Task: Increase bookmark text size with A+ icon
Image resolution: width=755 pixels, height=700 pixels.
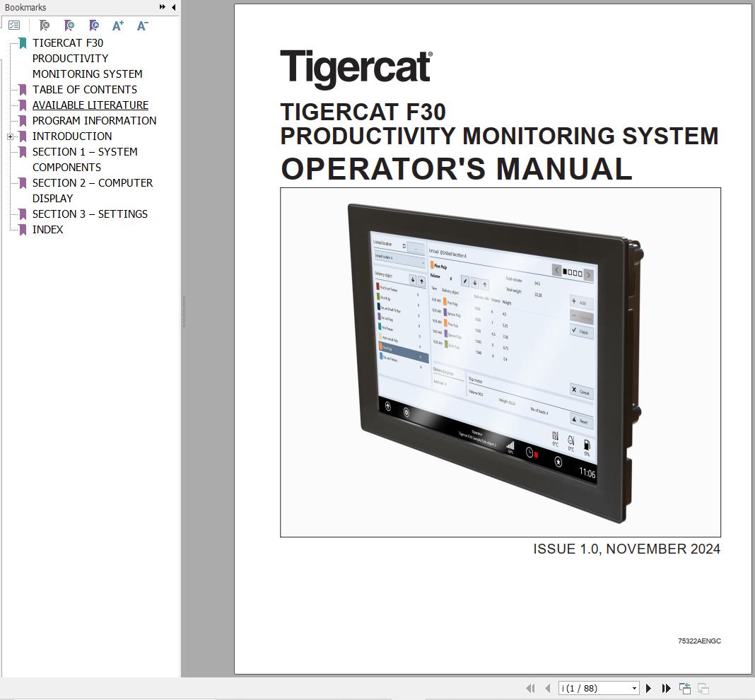Action: click(x=118, y=25)
